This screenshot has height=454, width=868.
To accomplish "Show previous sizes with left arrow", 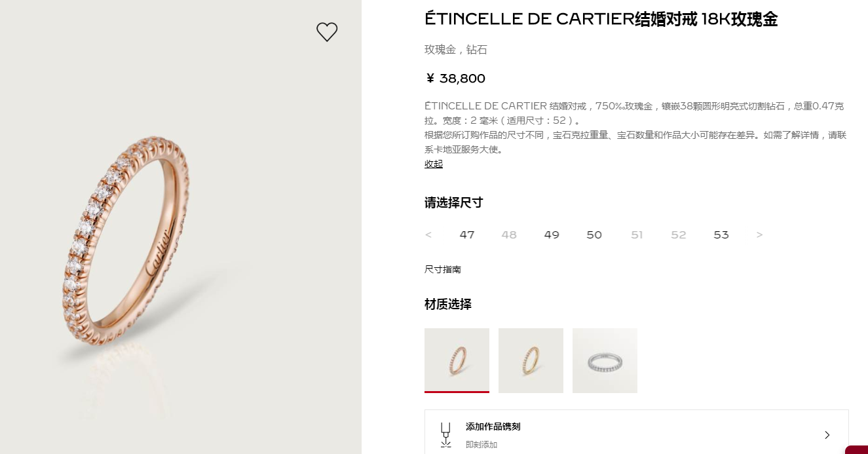I will click(428, 235).
